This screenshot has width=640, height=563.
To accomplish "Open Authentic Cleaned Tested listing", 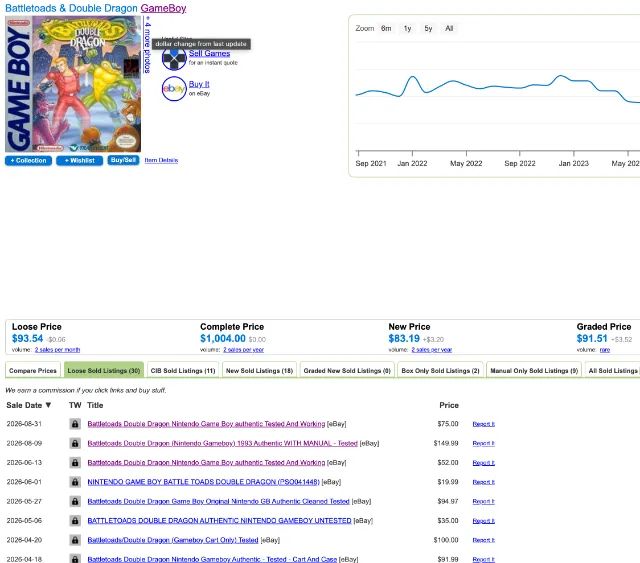I will pyautogui.click(x=218, y=501).
